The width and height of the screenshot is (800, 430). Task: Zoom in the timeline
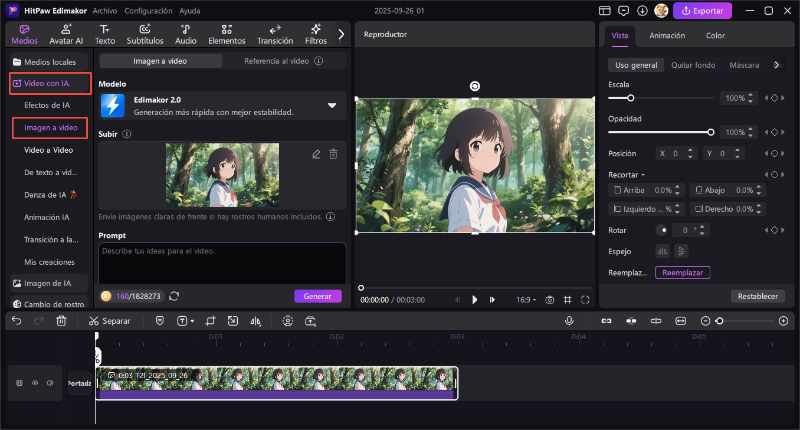(x=783, y=321)
